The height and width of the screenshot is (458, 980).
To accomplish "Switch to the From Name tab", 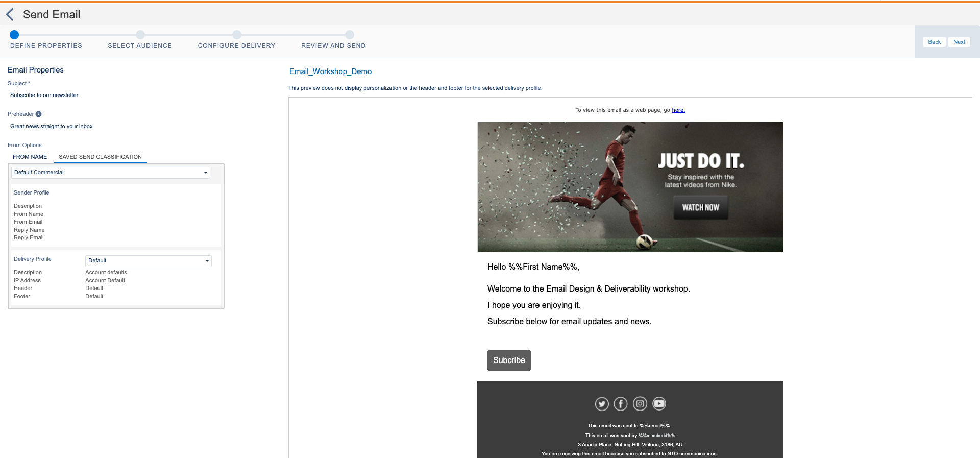I will (30, 157).
